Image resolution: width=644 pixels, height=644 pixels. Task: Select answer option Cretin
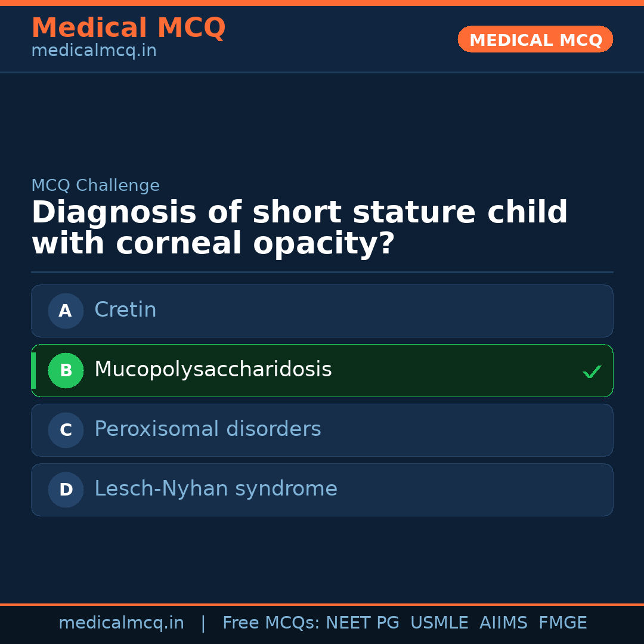pyautogui.click(x=322, y=311)
